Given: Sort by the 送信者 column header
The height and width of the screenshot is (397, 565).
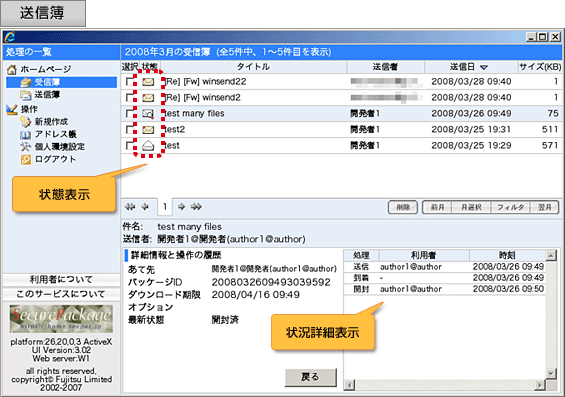Looking at the screenshot, I should 385,67.
